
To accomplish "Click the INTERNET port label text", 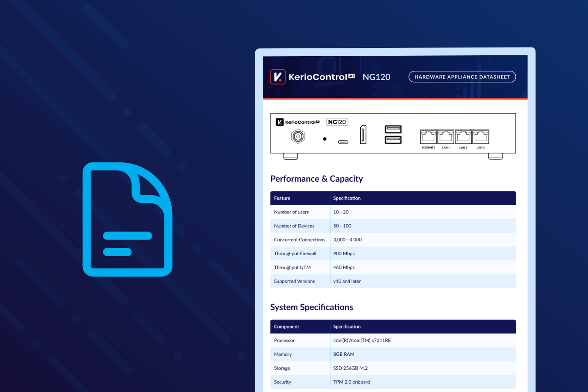I will tap(428, 148).
